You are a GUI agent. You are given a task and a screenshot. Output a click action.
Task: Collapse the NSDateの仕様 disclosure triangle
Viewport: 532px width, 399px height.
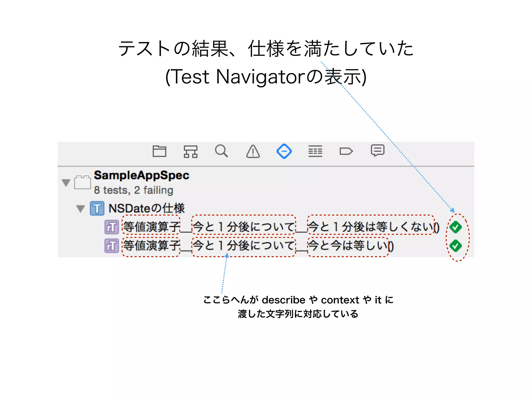(81, 209)
